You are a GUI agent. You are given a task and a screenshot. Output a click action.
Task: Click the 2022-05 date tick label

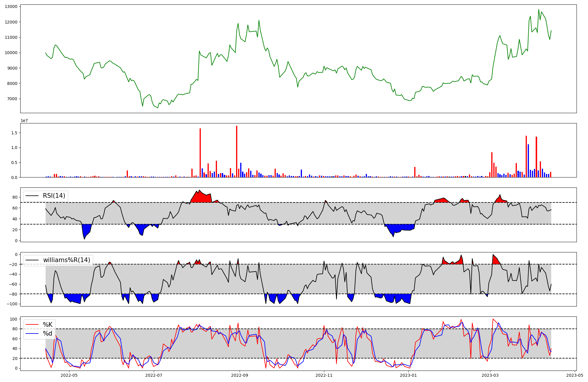(69, 375)
